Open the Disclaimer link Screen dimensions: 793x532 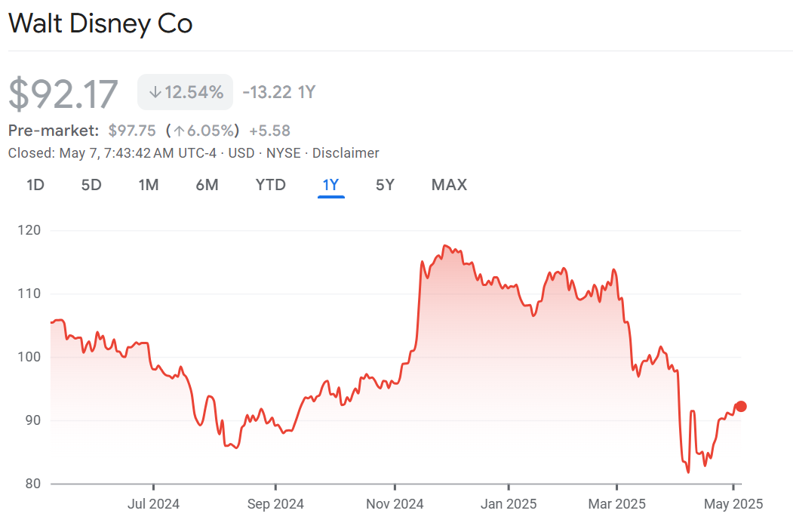(x=346, y=153)
